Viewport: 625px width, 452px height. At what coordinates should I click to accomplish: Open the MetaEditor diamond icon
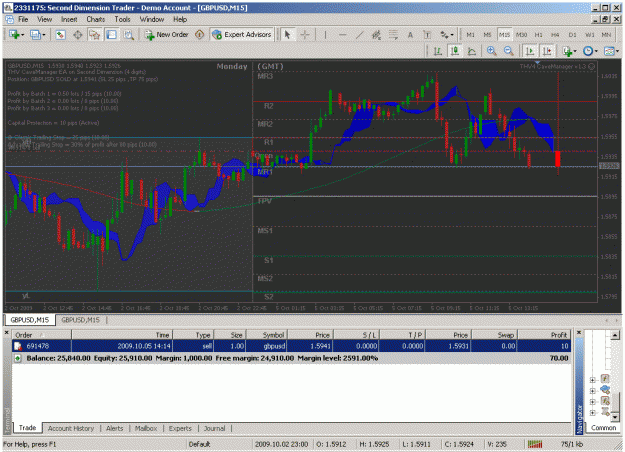(199, 35)
